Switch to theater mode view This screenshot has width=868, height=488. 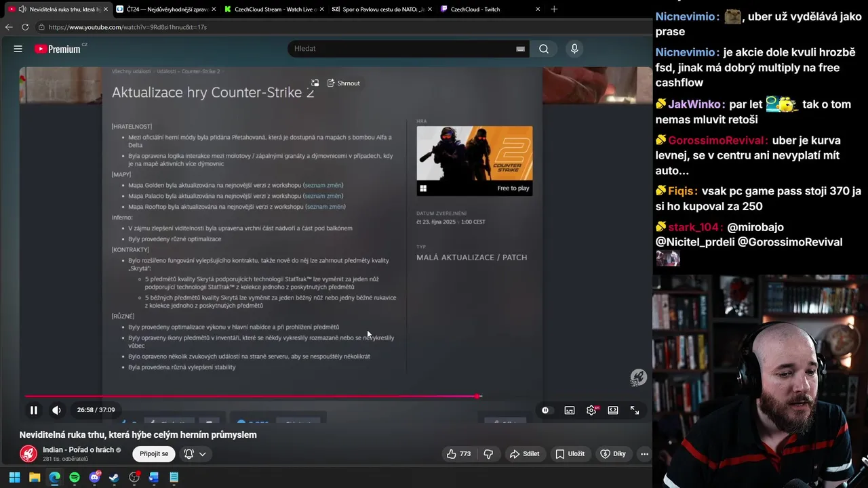[x=613, y=410]
